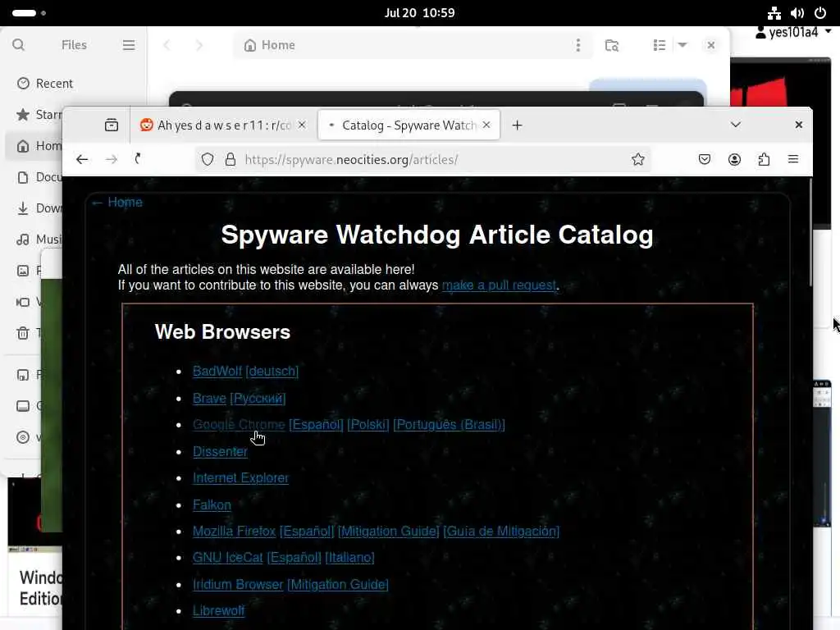The width and height of the screenshot is (840, 630).
Task: Click the Documents icon in Files sidebar
Action: pyautogui.click(x=23, y=177)
